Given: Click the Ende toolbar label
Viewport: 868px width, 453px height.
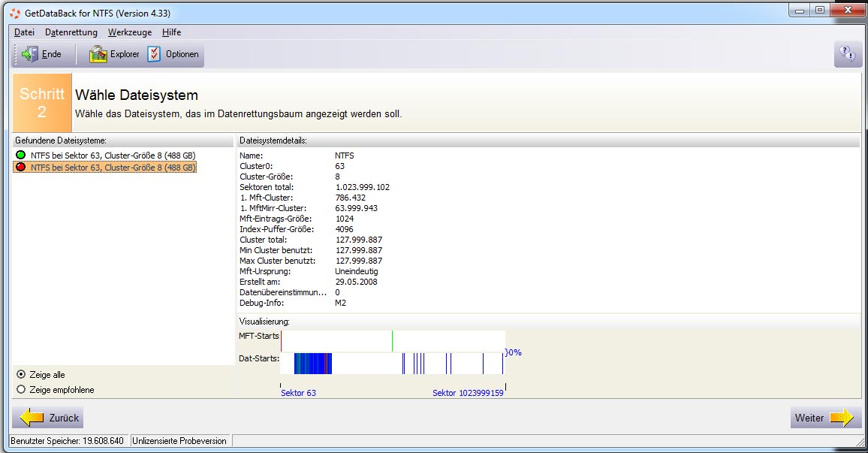Looking at the screenshot, I should point(52,54).
